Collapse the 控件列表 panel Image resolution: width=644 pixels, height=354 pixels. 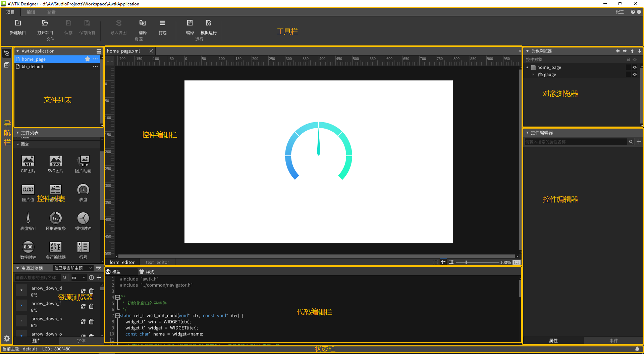(18, 133)
